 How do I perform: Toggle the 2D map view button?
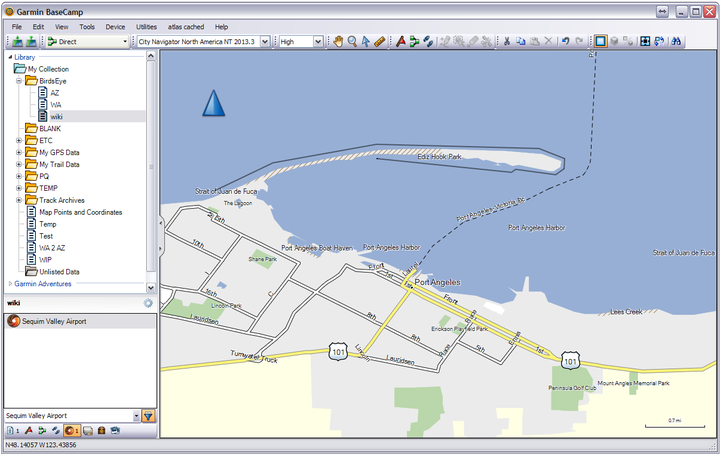[x=600, y=41]
